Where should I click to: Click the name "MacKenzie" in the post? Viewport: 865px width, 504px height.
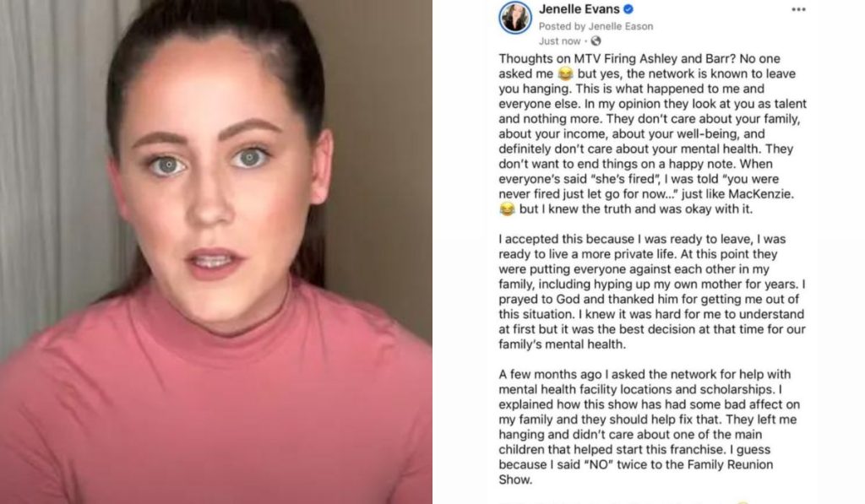(761, 194)
